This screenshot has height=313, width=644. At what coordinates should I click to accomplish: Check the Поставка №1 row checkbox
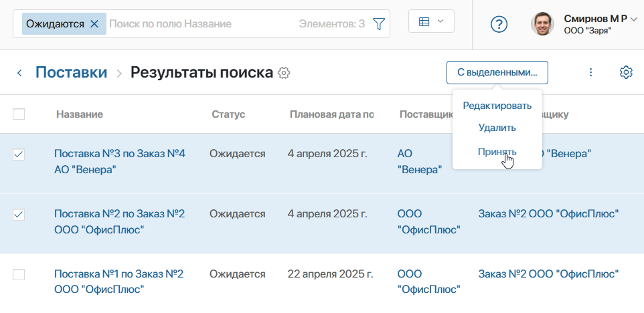coord(19,275)
